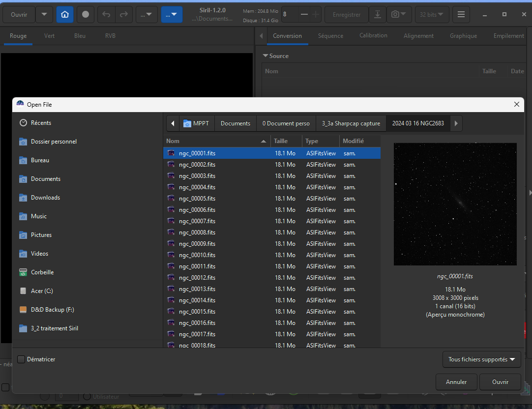Image resolution: width=532 pixels, height=409 pixels.
Task: Go to 0 Document perso in path bar
Action: 286,123
